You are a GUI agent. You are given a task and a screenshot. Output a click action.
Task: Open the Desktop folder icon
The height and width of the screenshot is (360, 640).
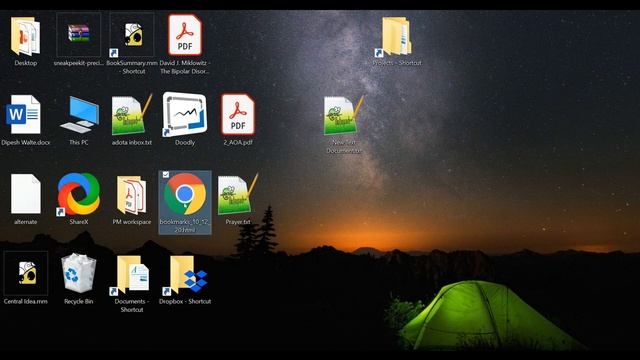[25, 36]
